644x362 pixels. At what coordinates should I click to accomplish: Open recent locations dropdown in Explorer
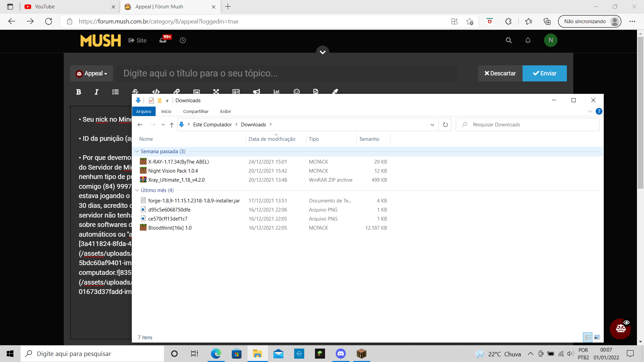pos(163,125)
